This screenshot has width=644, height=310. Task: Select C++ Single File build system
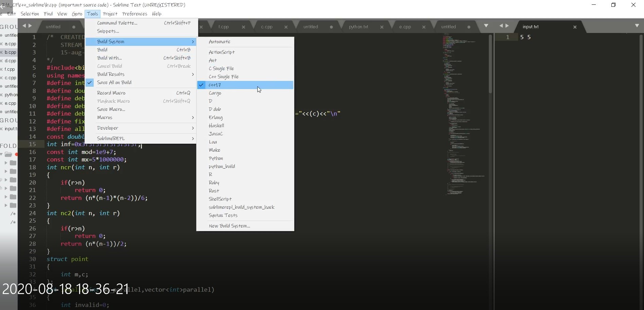(x=245, y=76)
